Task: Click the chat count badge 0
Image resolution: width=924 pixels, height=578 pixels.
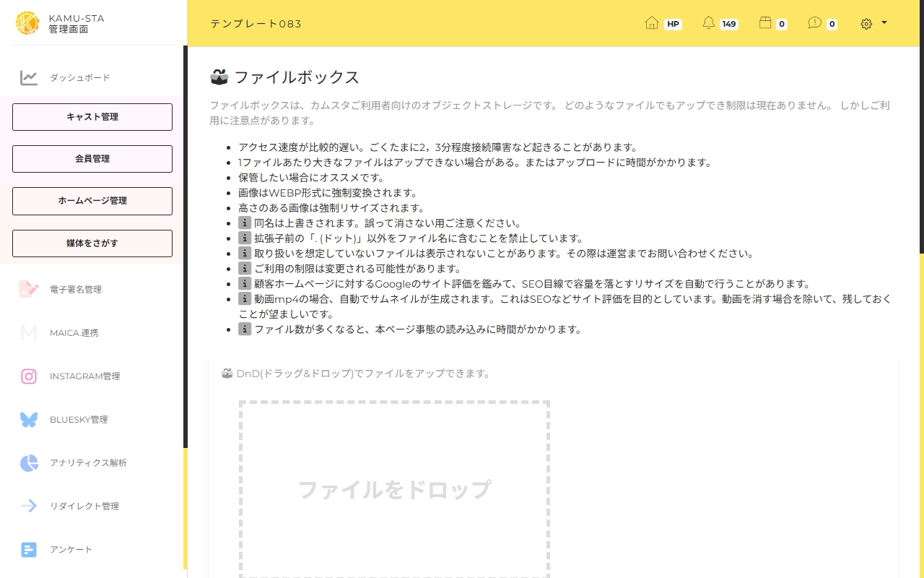Action: [832, 24]
